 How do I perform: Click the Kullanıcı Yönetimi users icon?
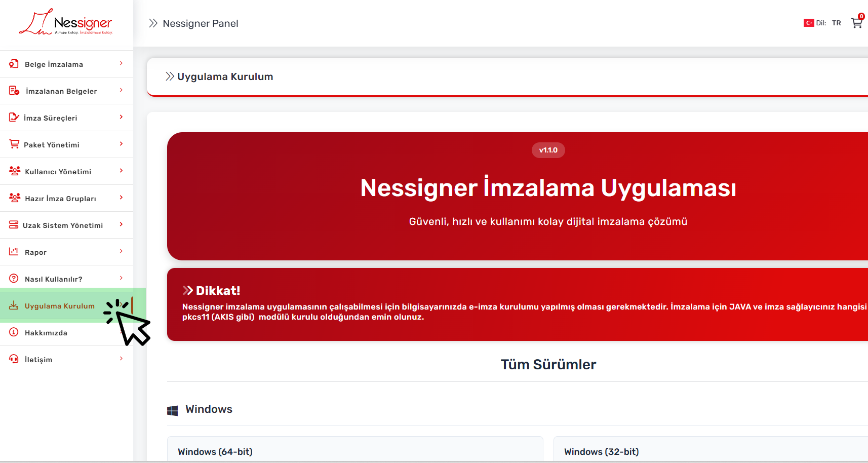(15, 171)
